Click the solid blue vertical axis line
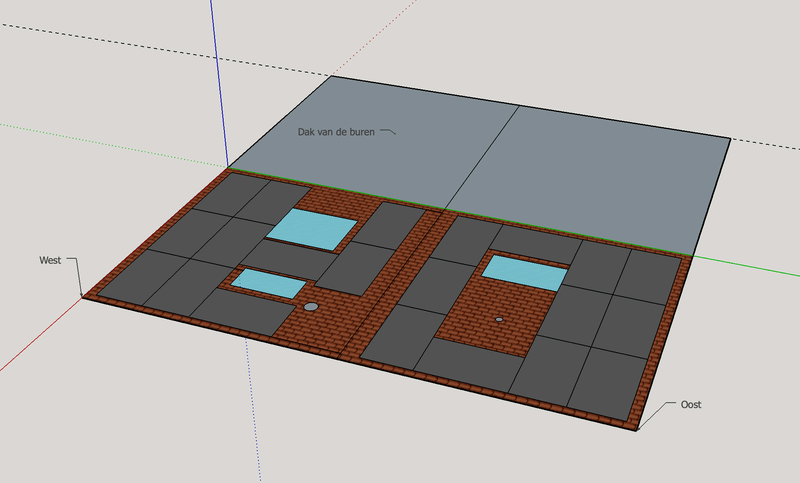 219,82
